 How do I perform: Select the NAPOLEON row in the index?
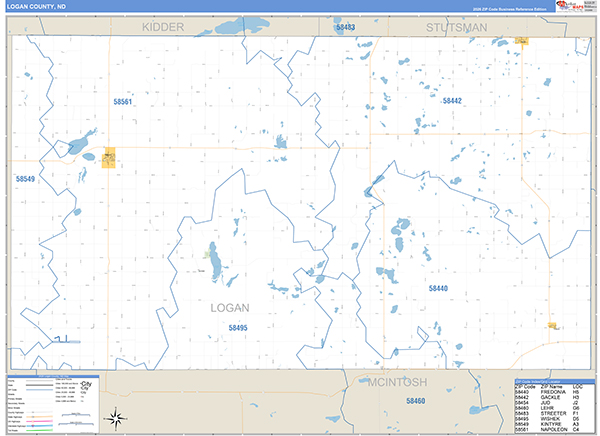click(x=547, y=429)
